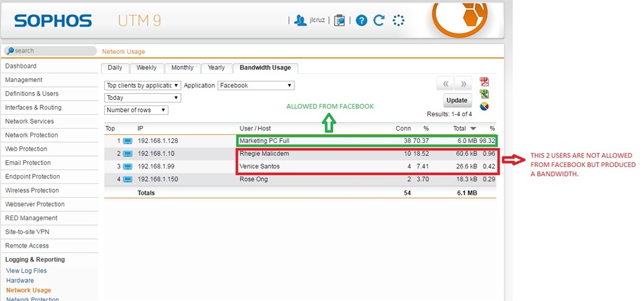
Task: Click the dotted circle activity icon
Action: click(x=398, y=20)
